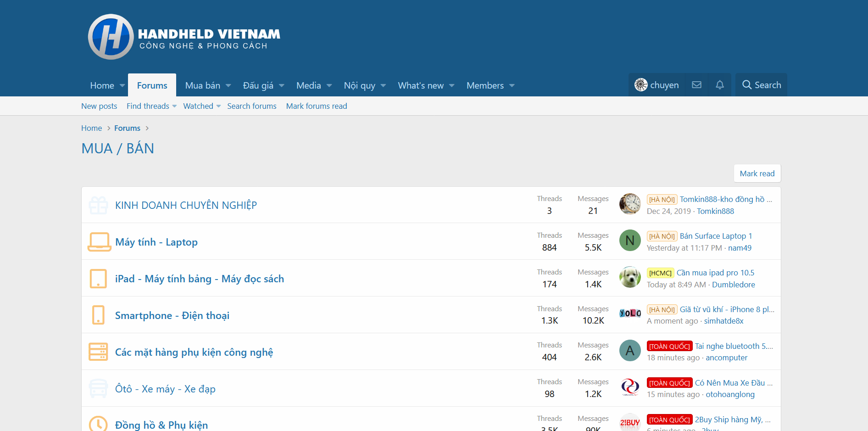Follow the Mark forums read link
Image resolution: width=868 pixels, height=431 pixels.
pyautogui.click(x=316, y=106)
